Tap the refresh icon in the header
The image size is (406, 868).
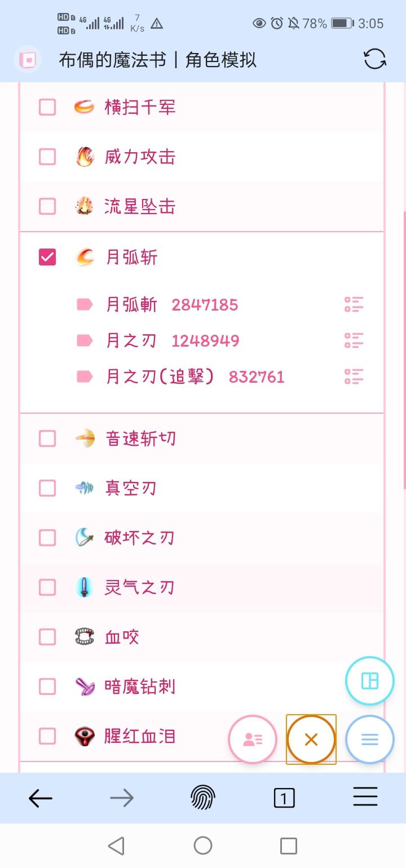pyautogui.click(x=375, y=59)
